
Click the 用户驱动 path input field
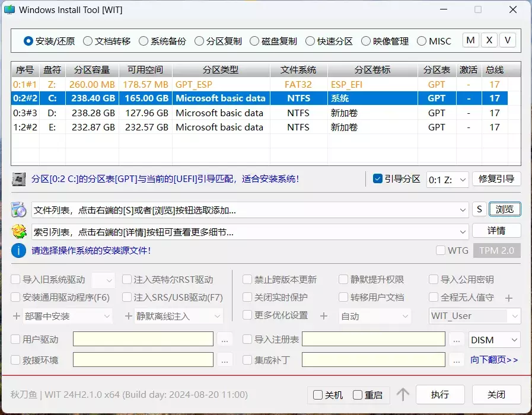(143, 339)
